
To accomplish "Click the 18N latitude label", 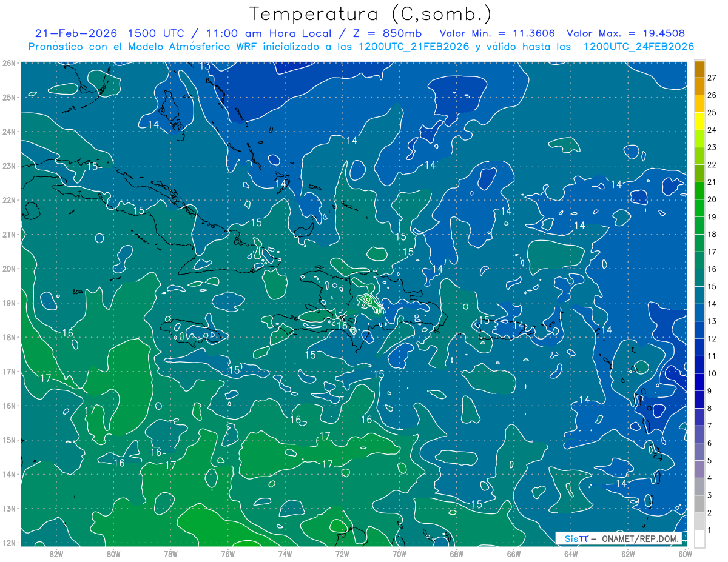I will [8, 337].
